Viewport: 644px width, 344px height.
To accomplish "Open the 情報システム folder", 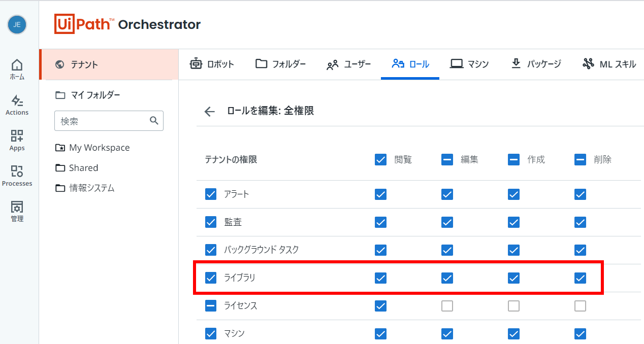I will point(85,188).
